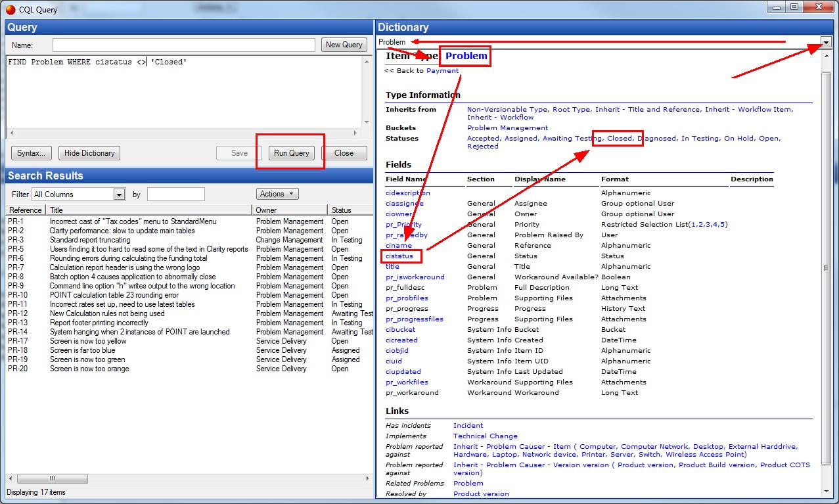Screen dimensions: 839x504
Task: Open the Problem Management bucket link
Action: click(x=507, y=128)
